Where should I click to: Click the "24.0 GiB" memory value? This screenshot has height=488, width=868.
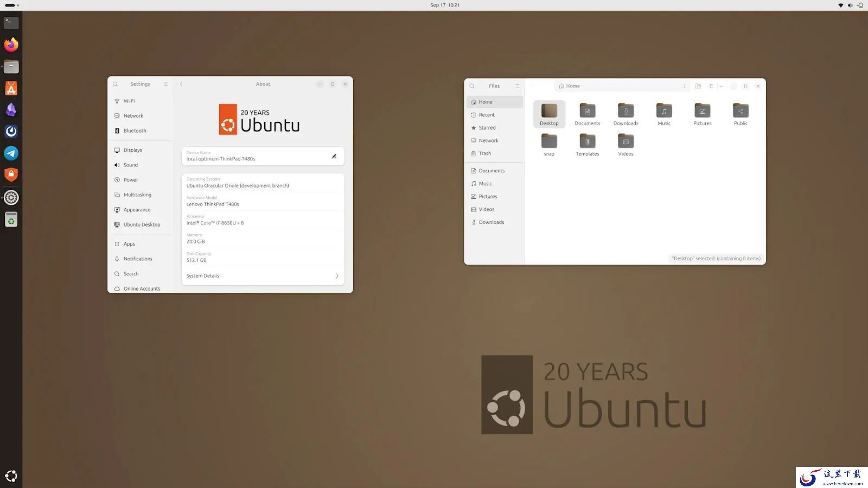pyautogui.click(x=196, y=242)
